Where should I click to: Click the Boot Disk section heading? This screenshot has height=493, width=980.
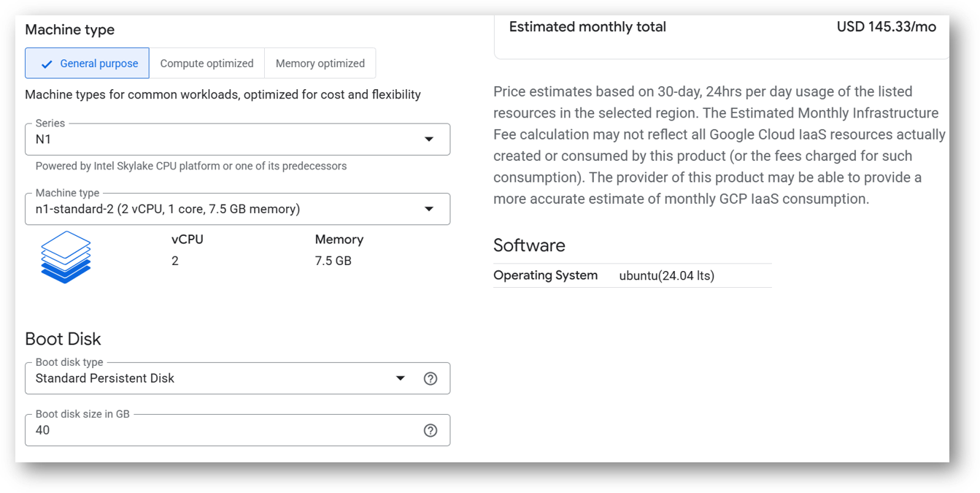63,339
